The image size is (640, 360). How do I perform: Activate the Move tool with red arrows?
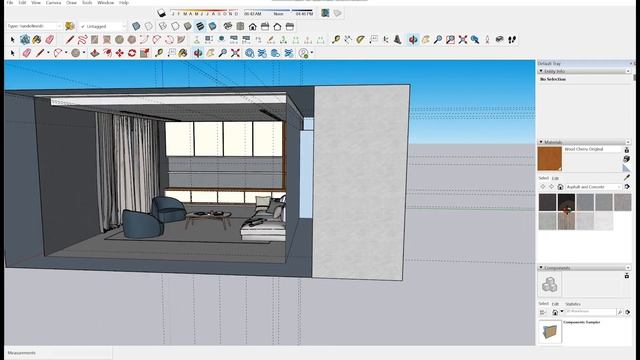[x=120, y=53]
